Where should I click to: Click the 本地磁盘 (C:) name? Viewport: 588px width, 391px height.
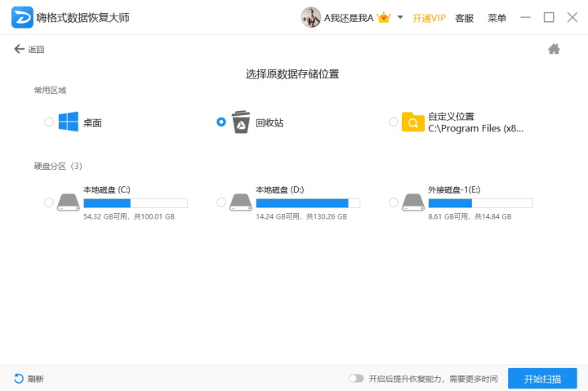tap(106, 190)
